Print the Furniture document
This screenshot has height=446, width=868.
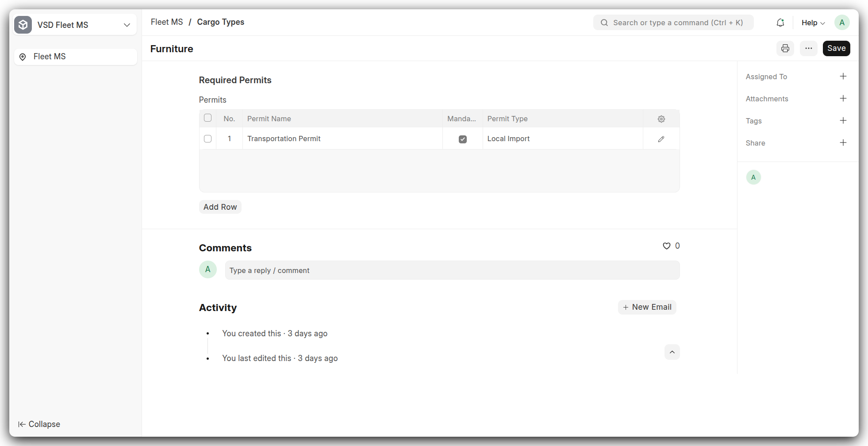tap(785, 48)
